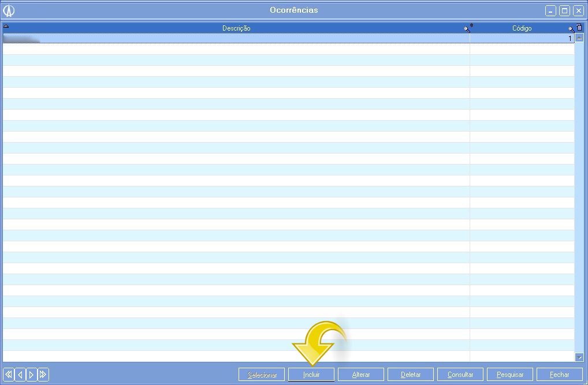Click the search icon in the Descrição column

(467, 28)
